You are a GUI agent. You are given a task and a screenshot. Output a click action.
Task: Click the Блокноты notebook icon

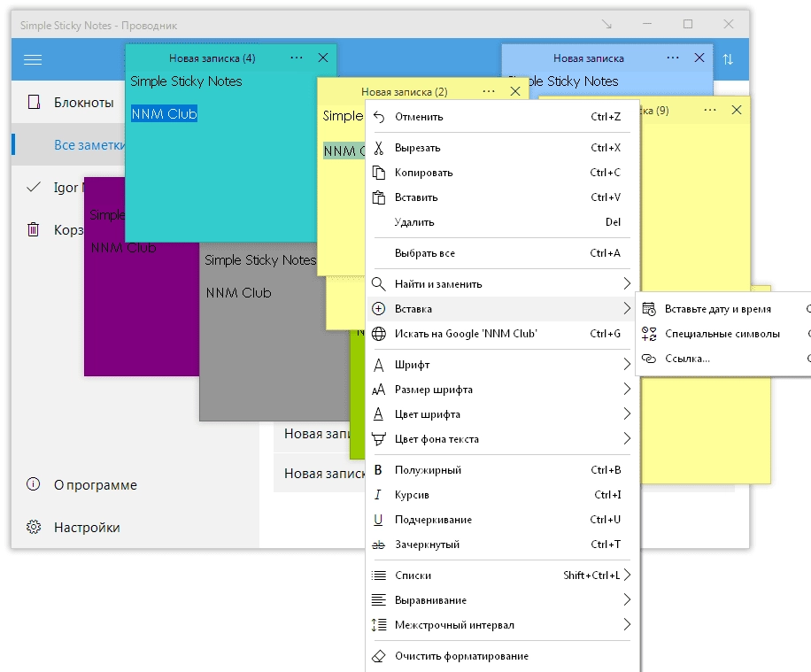(x=35, y=102)
